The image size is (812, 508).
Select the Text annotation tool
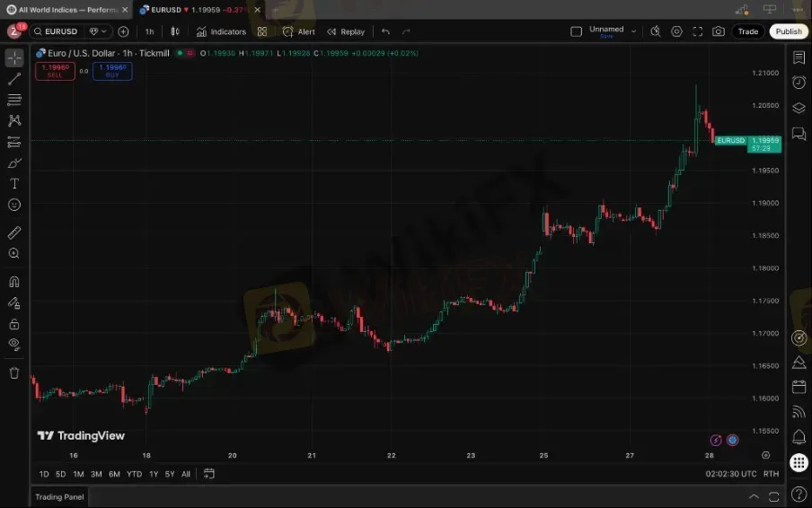[14, 184]
